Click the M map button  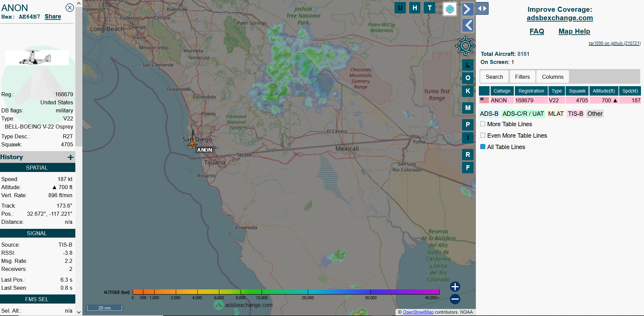tap(468, 108)
